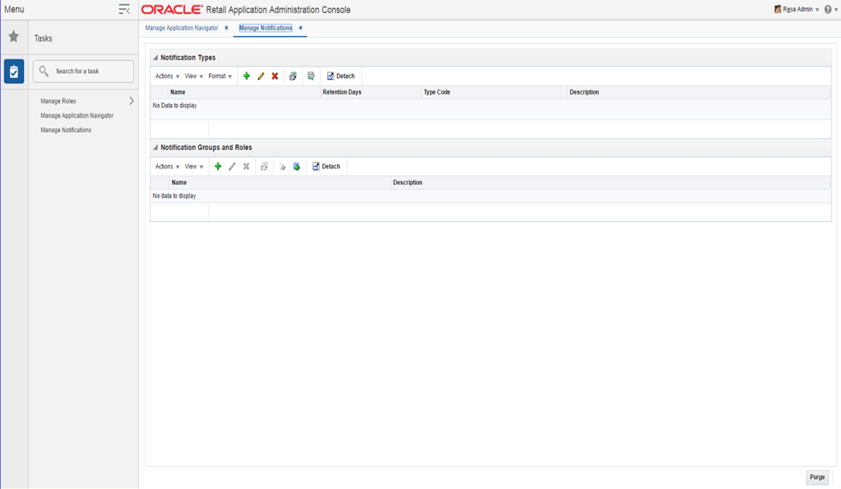Viewport: 841px width, 489px height.
Task: Click the Menu label at top left
Action: [x=14, y=9]
